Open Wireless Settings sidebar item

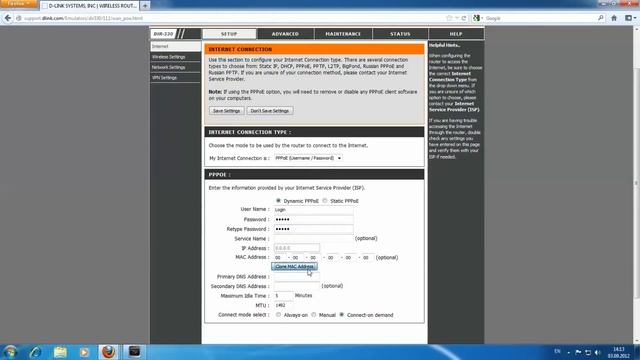click(x=176, y=57)
